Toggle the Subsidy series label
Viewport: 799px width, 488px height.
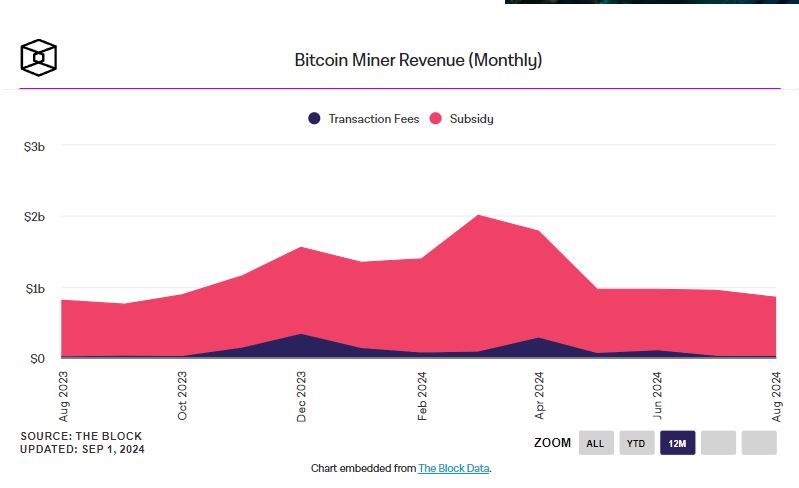point(471,118)
